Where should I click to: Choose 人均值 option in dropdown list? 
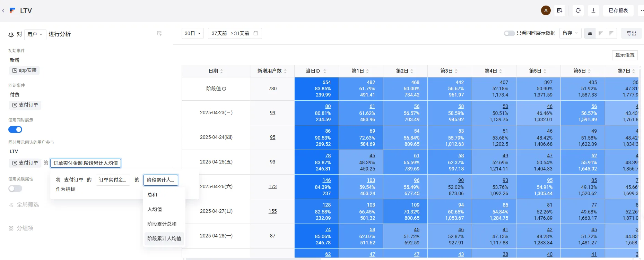(155, 209)
